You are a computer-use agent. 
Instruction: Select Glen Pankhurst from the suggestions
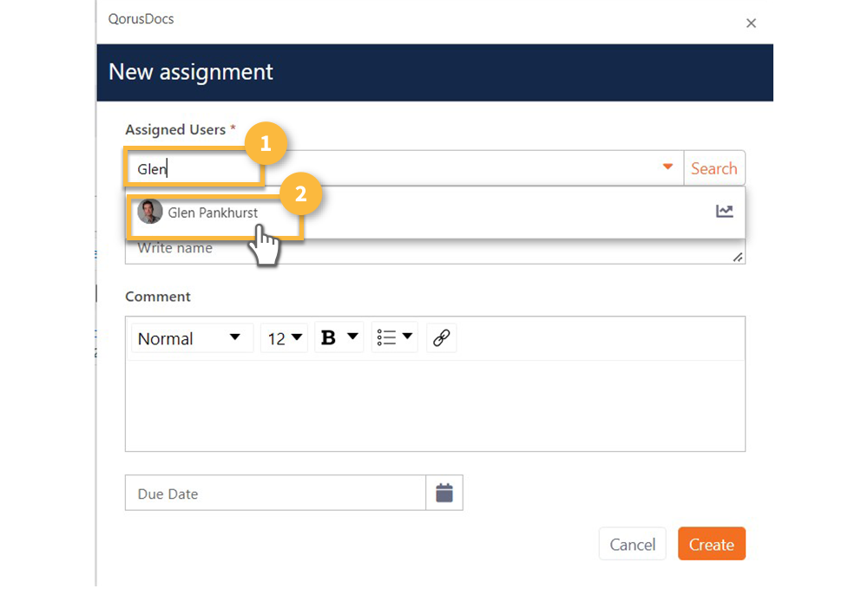coord(435,213)
